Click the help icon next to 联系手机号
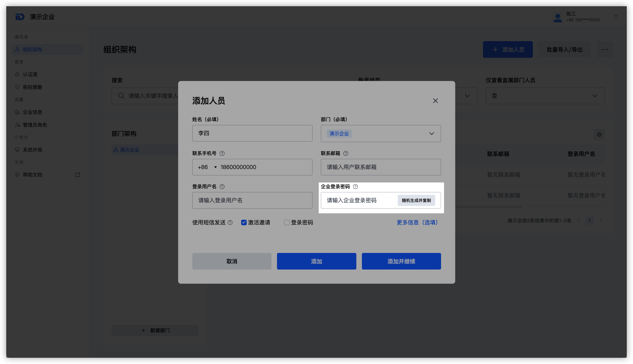633x364 pixels. (222, 153)
